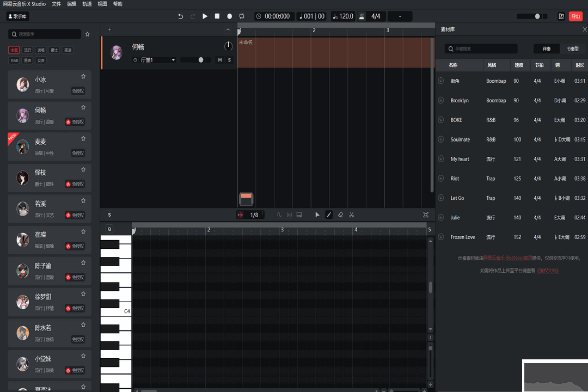Mute the 何畅 track with the M button
Viewport: 588px width, 392px height.
pos(220,60)
